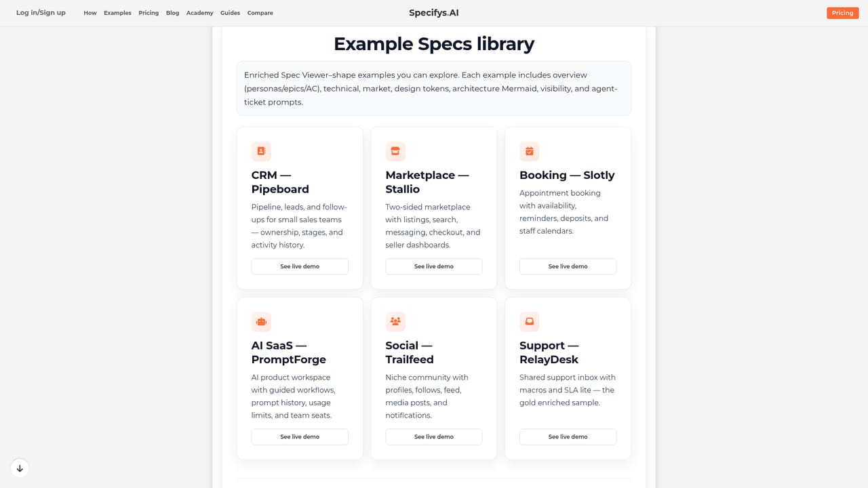This screenshot has height=488, width=868.
Task: Click the Booking Slotly calendar icon
Action: point(530,151)
